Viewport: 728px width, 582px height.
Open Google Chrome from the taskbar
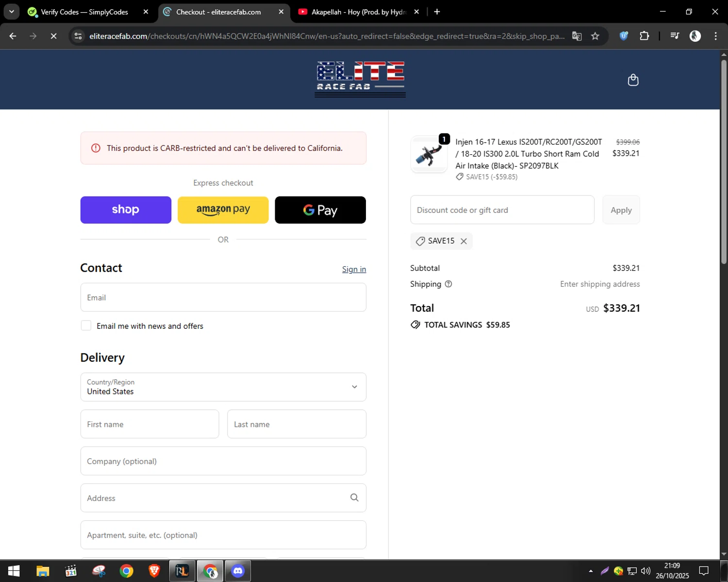(126, 571)
